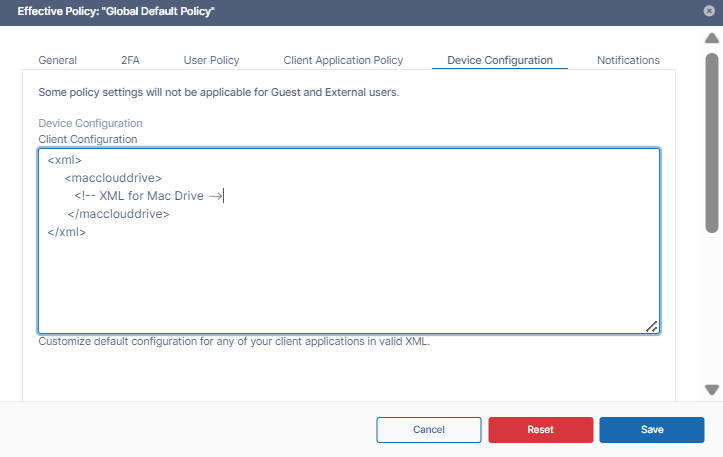The image size is (723, 457).
Task: Click the opening <macclouddrive> tag line
Action: 112,178
